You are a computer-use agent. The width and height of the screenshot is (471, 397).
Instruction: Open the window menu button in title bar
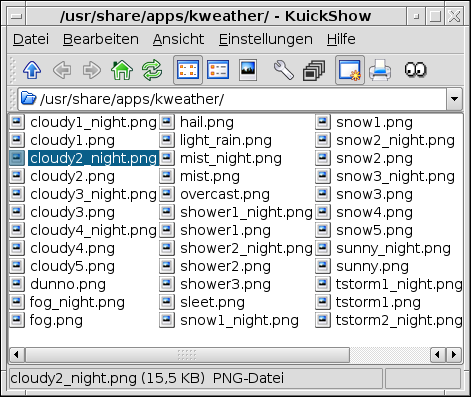[16, 16]
